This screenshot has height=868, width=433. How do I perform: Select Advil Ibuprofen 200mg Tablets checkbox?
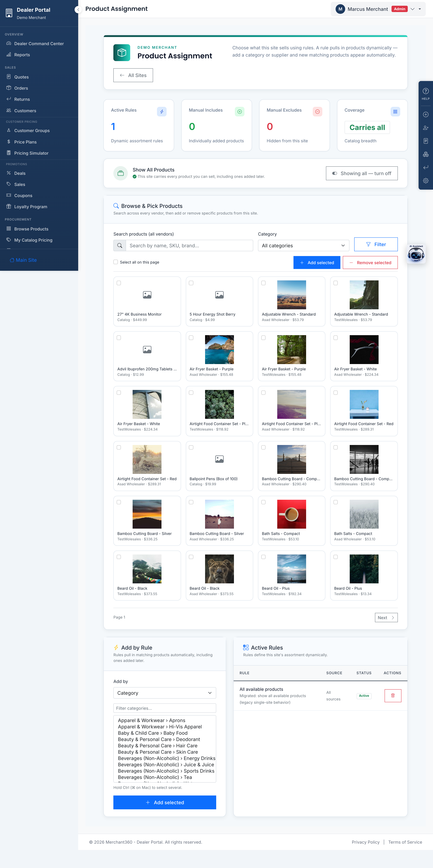119,338
